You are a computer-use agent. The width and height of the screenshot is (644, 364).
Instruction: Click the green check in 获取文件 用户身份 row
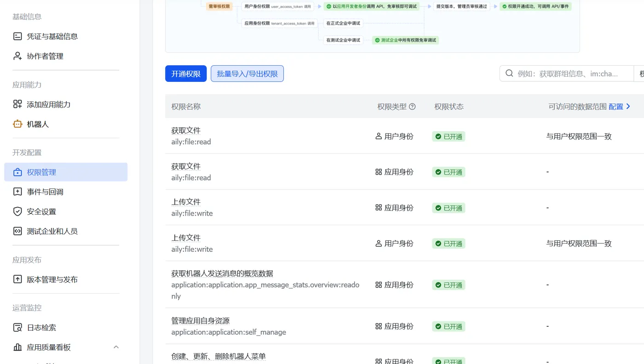pos(438,136)
